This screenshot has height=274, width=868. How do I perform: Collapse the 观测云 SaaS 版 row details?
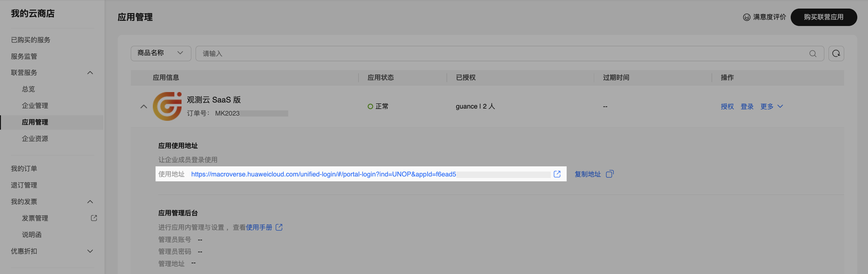coord(144,106)
